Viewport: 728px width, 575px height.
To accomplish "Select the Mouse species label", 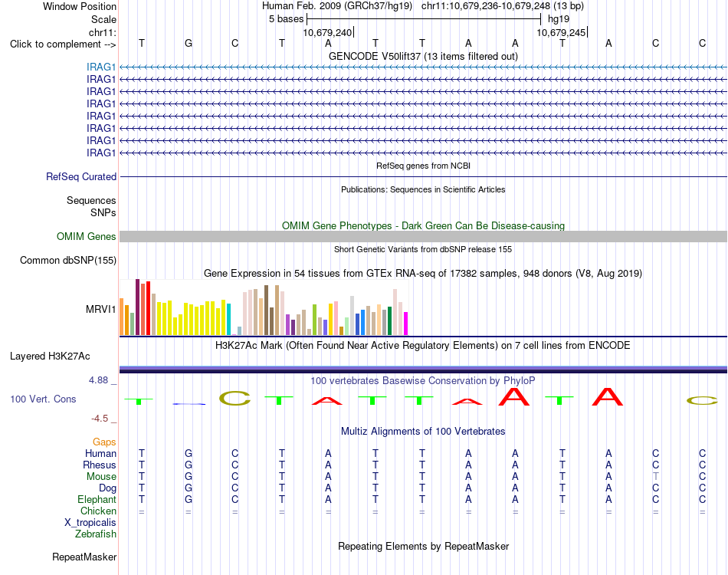I will (101, 477).
